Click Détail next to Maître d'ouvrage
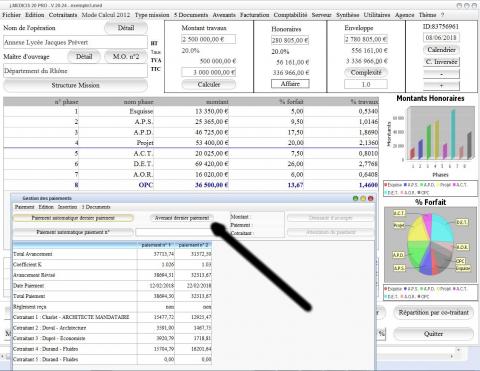Screen dimensions: 480x371 pos(84,57)
